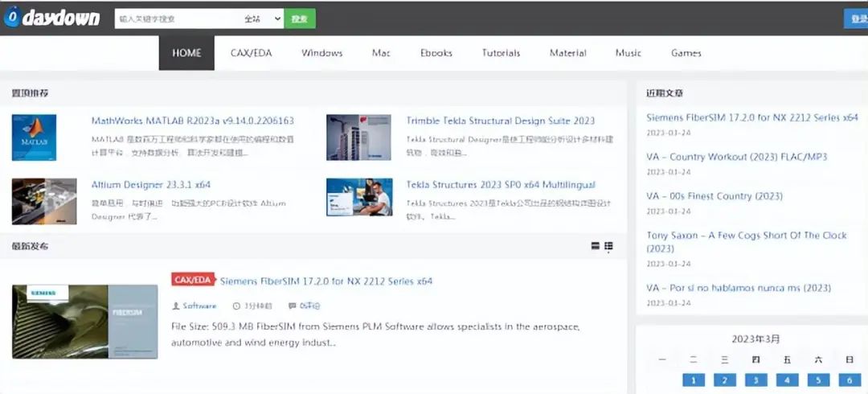Open Tekla Structures 2023 SP0 x64 link
This screenshot has width=868, height=394.
pyautogui.click(x=501, y=184)
